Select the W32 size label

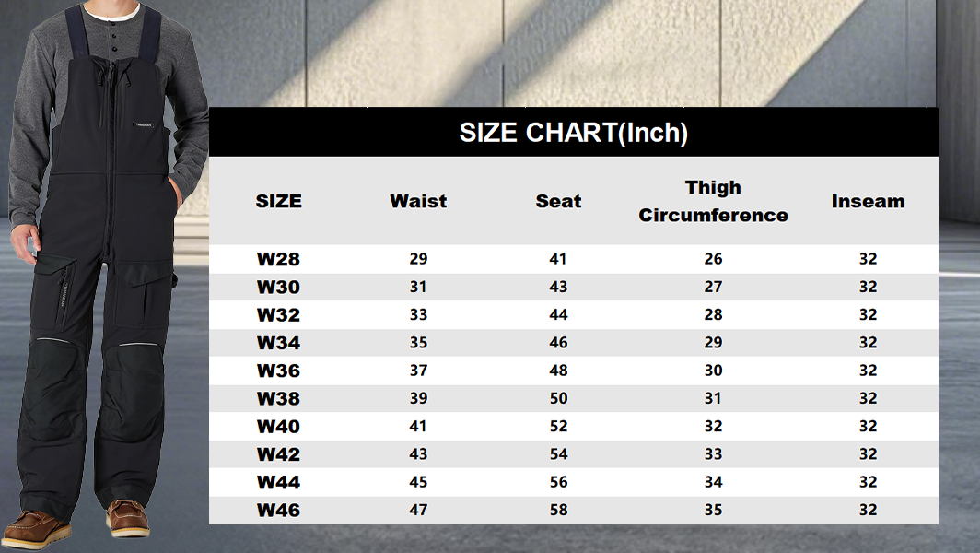[278, 314]
